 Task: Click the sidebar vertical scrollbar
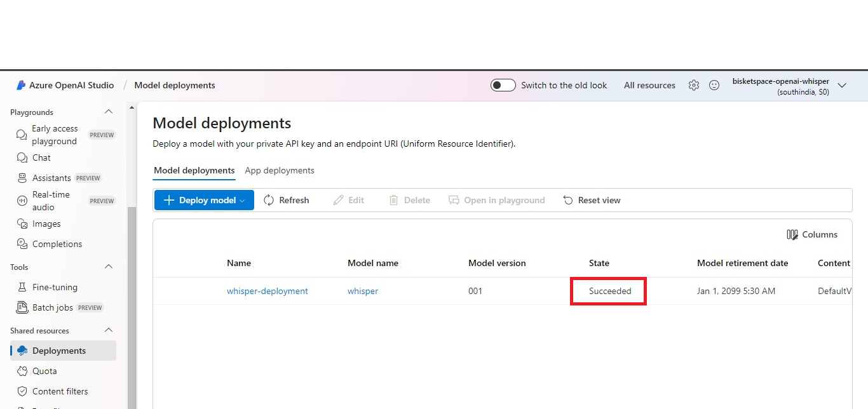pos(132,305)
